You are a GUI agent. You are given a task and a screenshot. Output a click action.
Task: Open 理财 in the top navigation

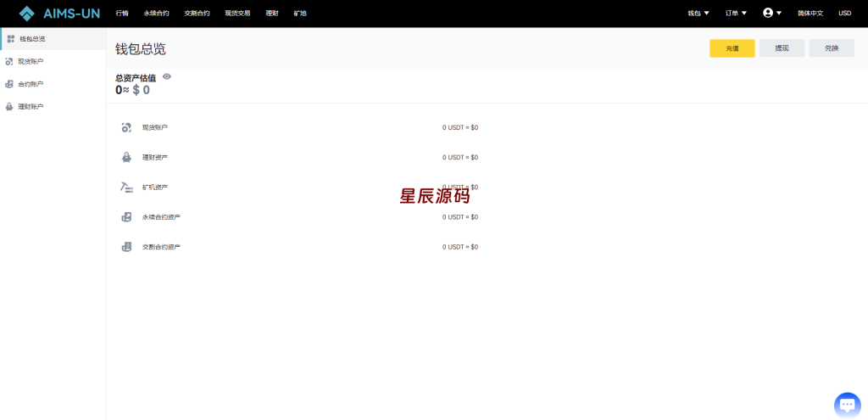[272, 14]
